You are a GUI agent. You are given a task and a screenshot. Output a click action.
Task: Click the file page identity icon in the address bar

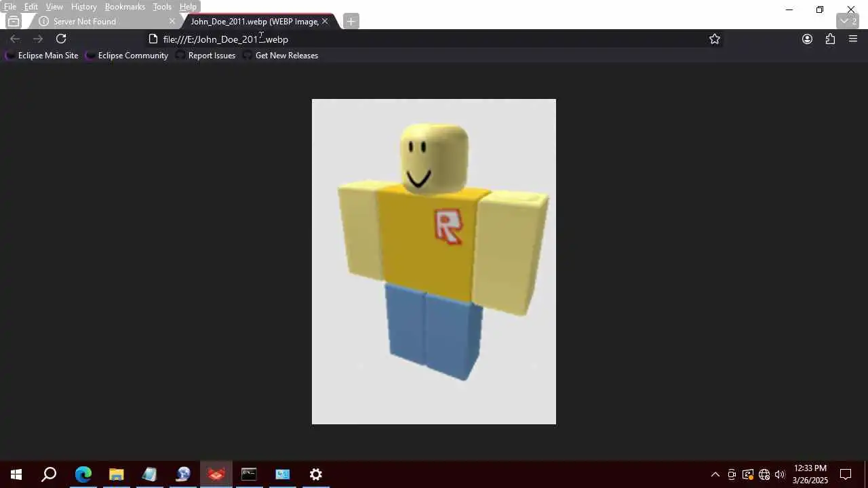click(x=153, y=39)
